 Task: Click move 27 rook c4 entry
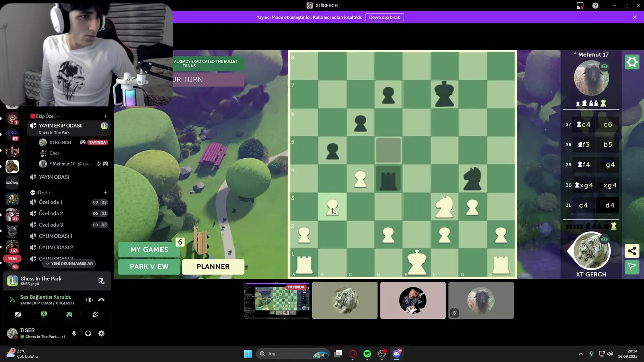tap(584, 124)
